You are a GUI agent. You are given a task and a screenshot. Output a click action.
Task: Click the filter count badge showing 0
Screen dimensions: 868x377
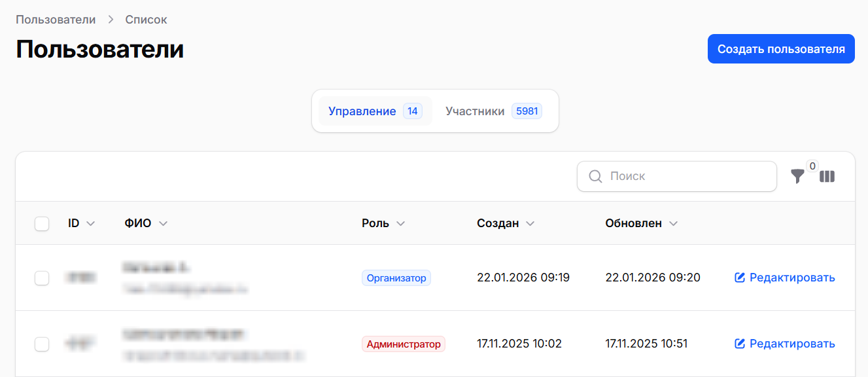coord(812,166)
